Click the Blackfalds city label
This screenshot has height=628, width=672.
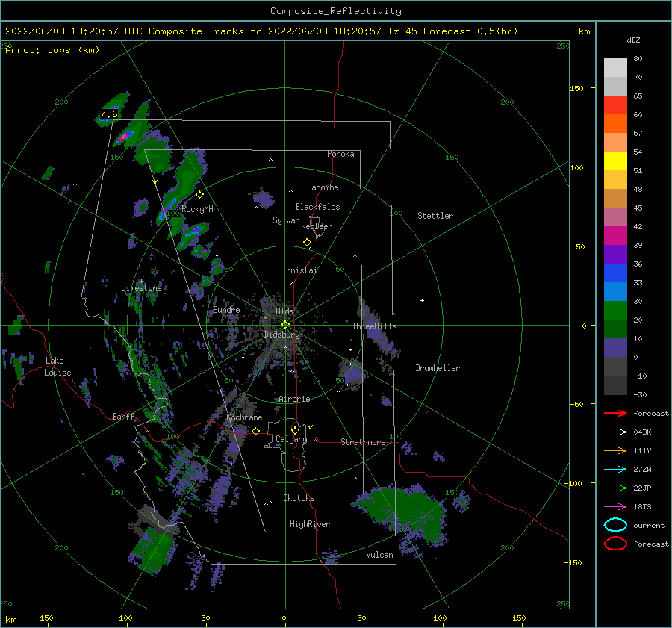[317, 207]
